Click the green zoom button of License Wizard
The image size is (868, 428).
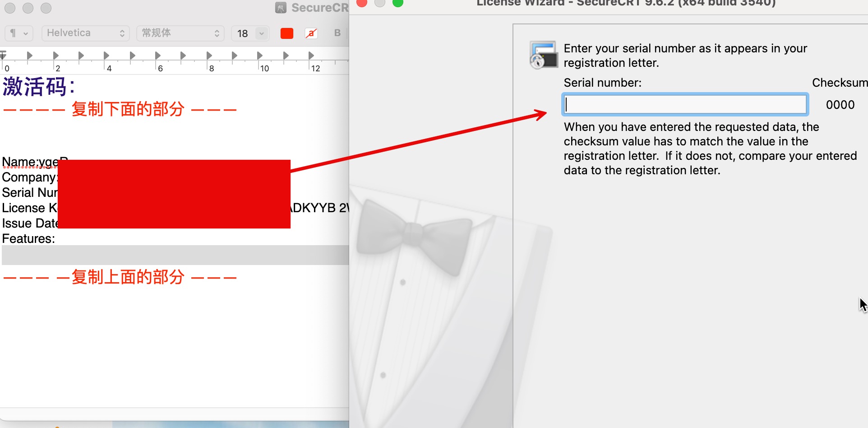pyautogui.click(x=397, y=3)
